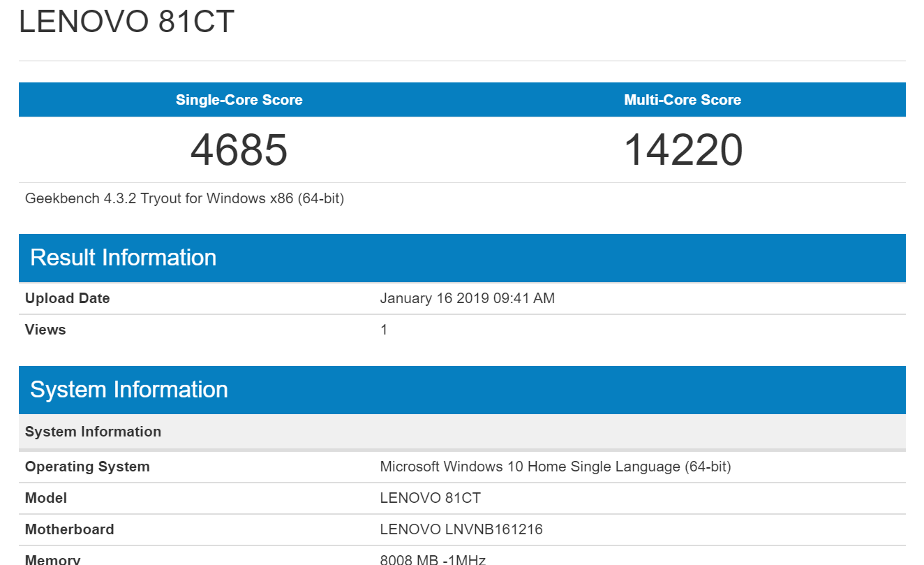This screenshot has height=565, width=924.
Task: Click the Model row label
Action: point(46,498)
